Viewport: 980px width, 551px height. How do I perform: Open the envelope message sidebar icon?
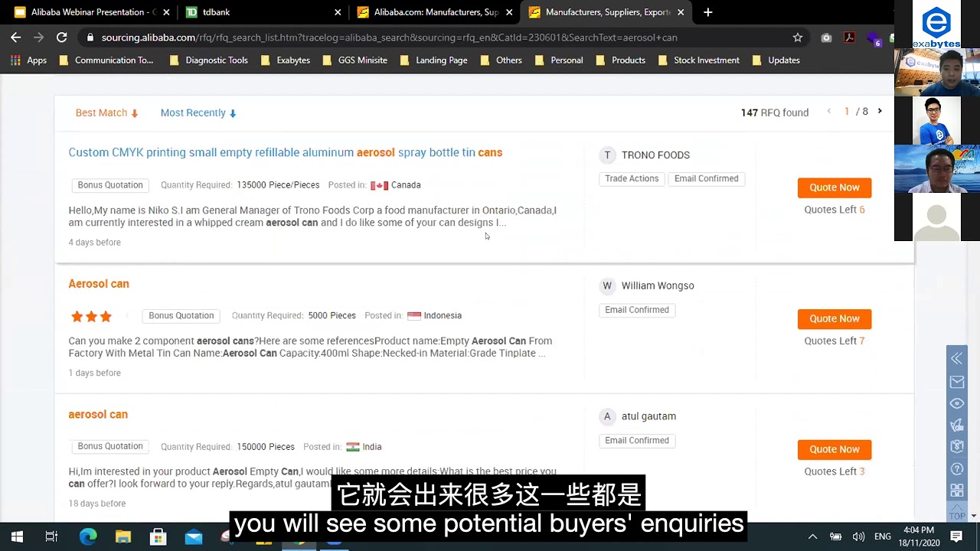pos(957,381)
